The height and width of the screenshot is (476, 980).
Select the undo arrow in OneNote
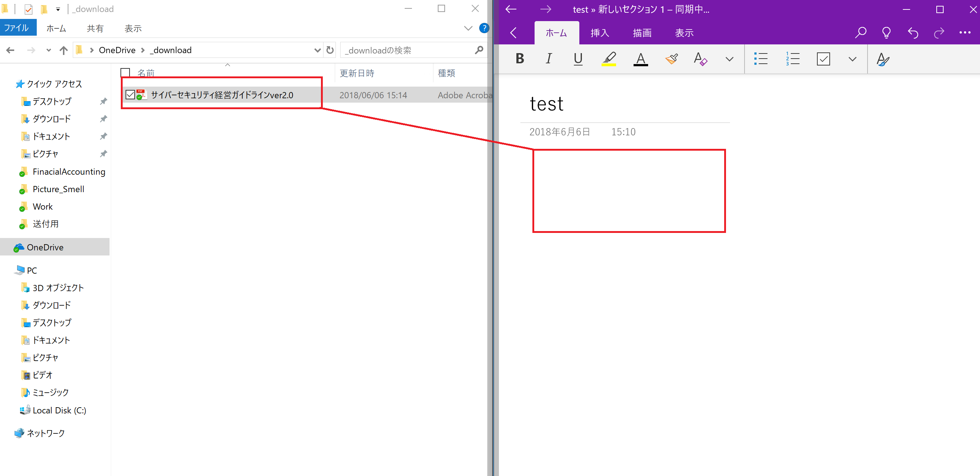[x=913, y=32]
